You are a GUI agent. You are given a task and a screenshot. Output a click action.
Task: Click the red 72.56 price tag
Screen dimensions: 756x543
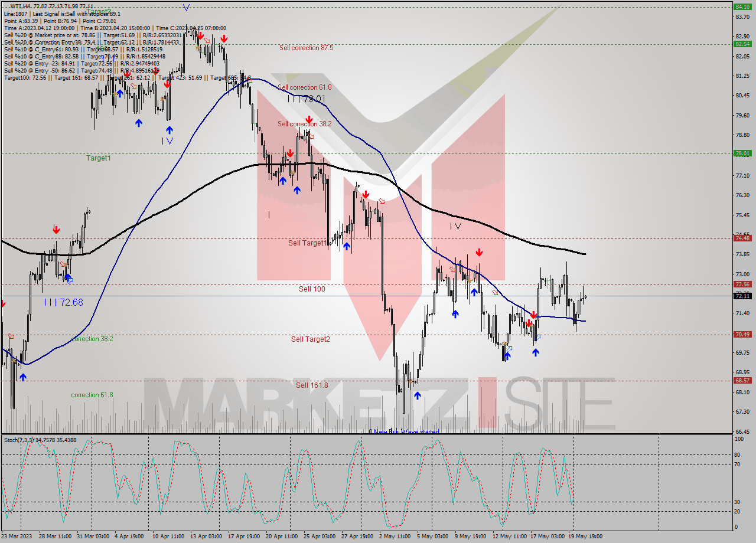coord(742,284)
